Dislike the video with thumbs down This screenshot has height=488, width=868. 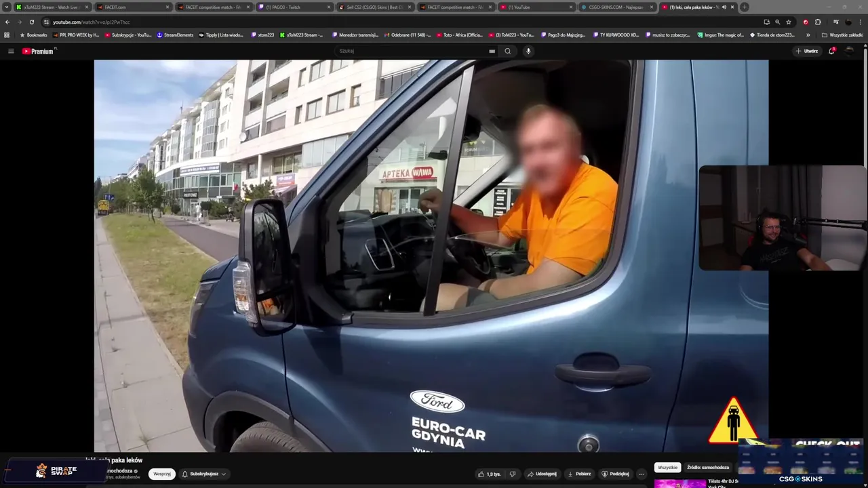click(x=513, y=474)
